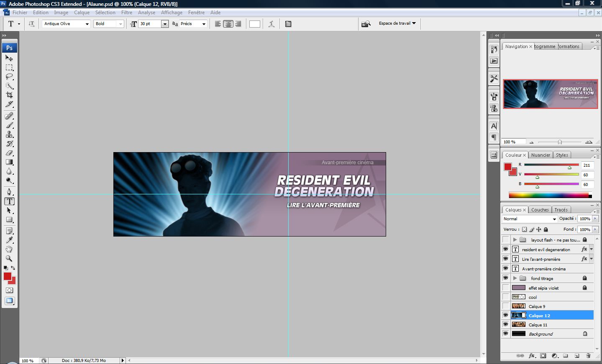Add a layer style via fx icon
This screenshot has width=602, height=364.
coord(532,356)
